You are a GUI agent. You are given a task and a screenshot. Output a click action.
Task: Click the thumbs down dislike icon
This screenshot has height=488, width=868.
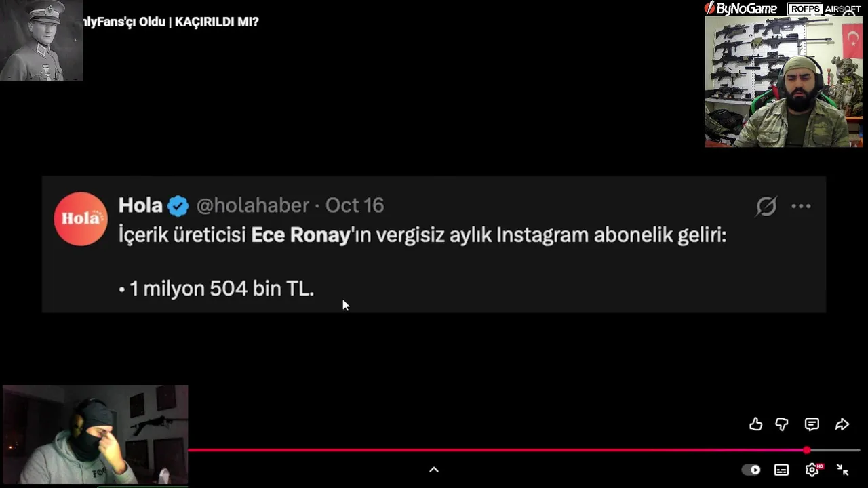click(x=782, y=424)
